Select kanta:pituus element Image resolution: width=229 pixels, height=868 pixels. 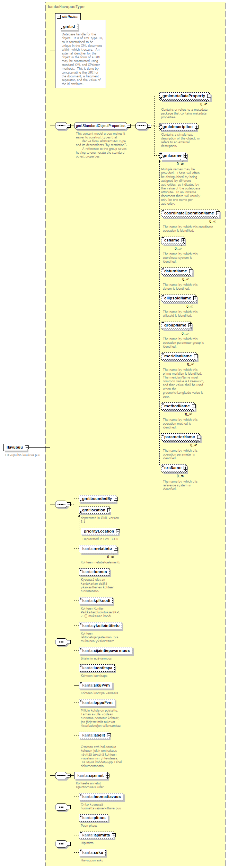[x=94, y=818]
